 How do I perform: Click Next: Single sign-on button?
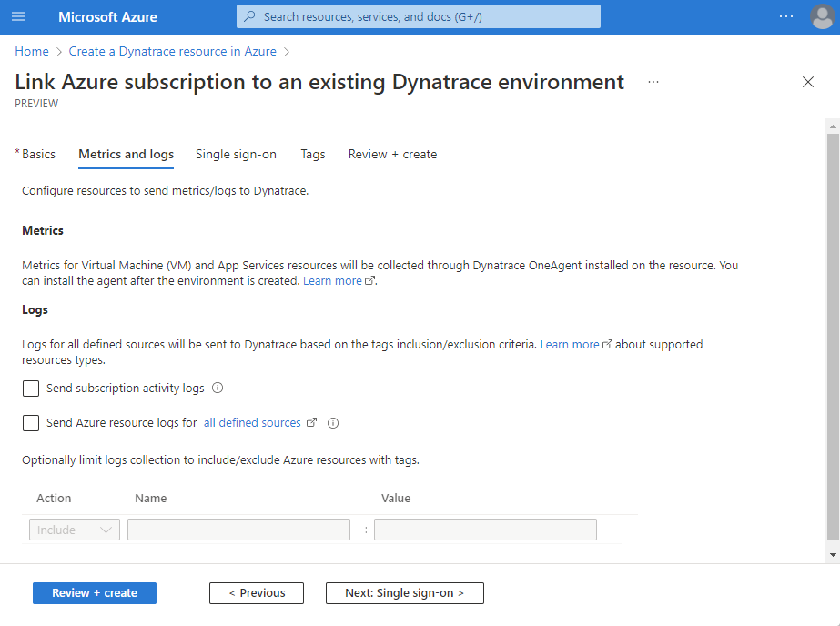(404, 593)
